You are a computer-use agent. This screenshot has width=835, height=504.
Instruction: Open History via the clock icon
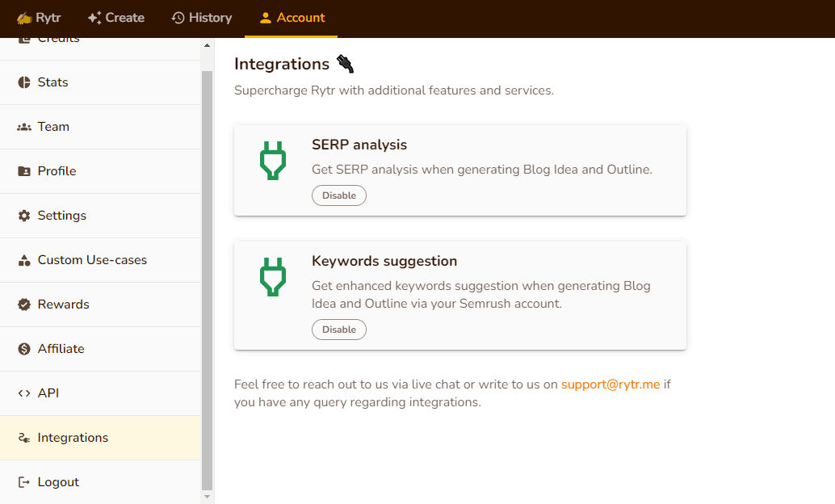(178, 18)
